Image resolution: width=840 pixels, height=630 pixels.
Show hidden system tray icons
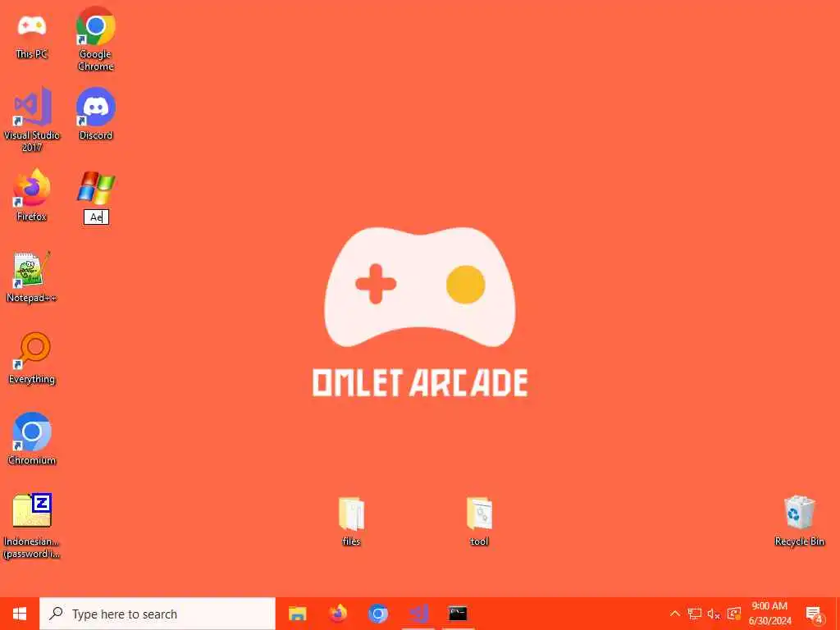[675, 614]
